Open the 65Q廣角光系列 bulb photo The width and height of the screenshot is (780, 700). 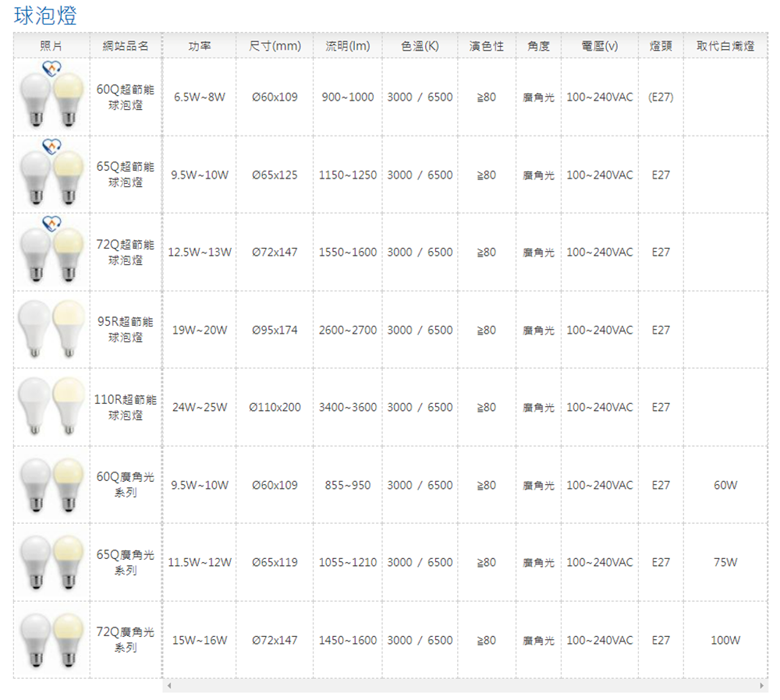51,562
